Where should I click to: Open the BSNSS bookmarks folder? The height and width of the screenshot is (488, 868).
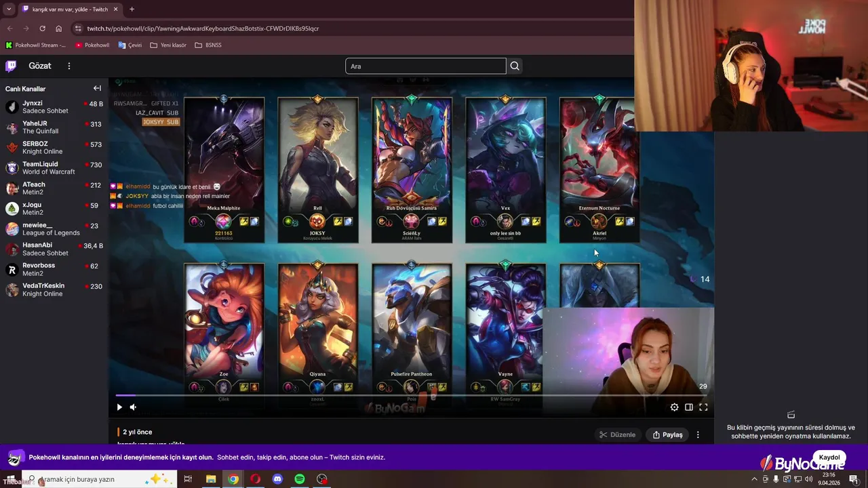(x=208, y=45)
